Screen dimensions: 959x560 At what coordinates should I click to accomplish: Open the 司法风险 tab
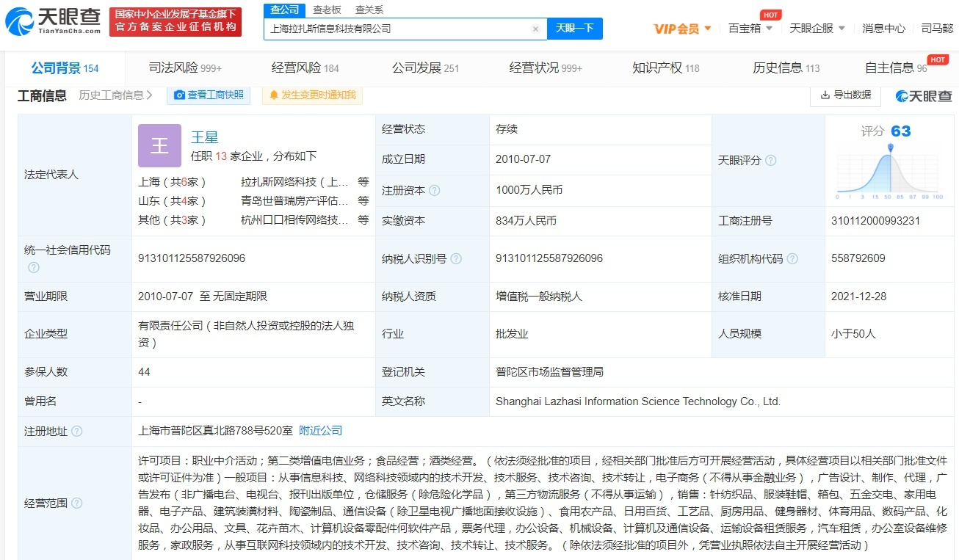click(185, 68)
